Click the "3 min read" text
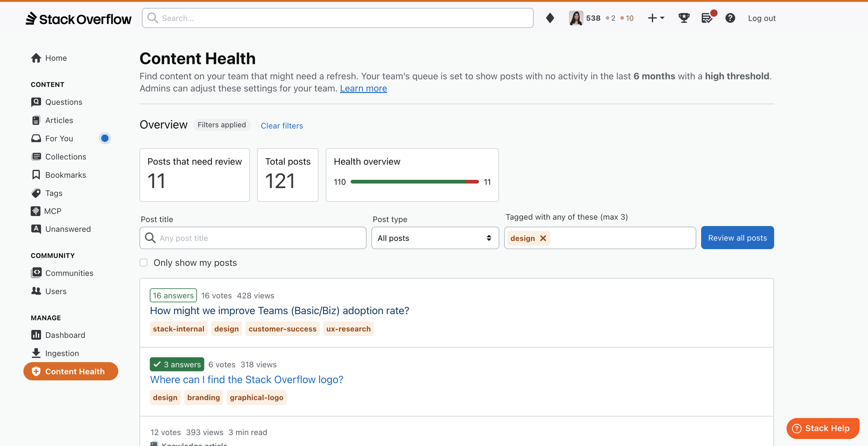868x446 pixels. coord(248,432)
